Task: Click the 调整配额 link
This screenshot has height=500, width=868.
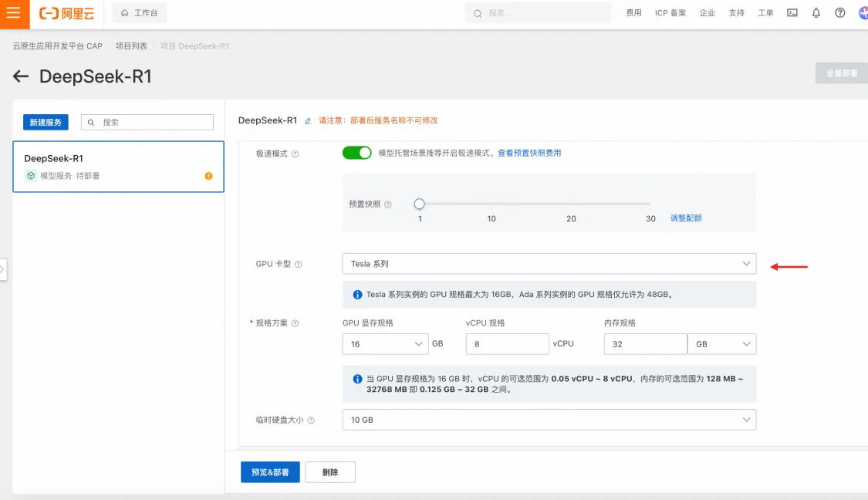Action: (x=685, y=218)
